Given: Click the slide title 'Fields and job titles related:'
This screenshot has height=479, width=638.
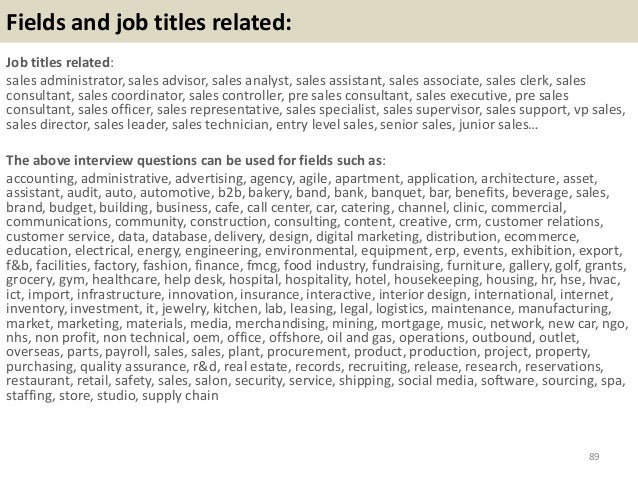Looking at the screenshot, I should click(149, 22).
